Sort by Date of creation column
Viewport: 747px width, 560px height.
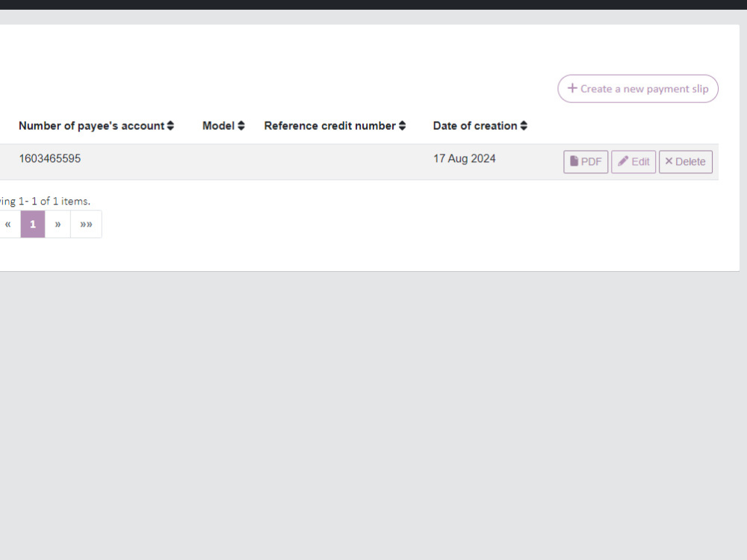[x=480, y=125]
